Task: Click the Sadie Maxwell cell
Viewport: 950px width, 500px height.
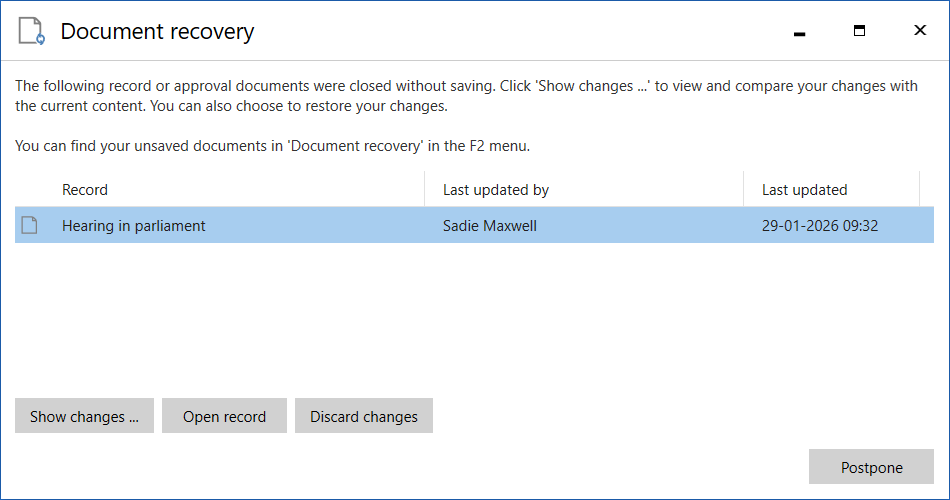Action: 490,226
